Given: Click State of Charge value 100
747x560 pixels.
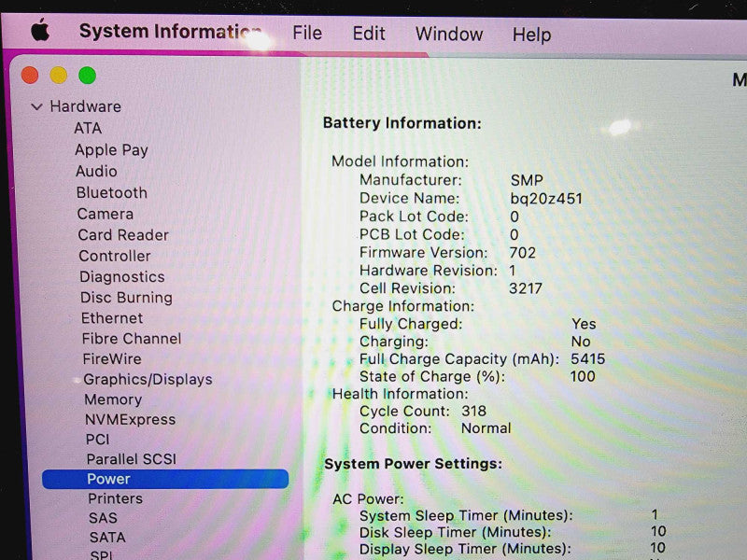Looking at the screenshot, I should [583, 377].
